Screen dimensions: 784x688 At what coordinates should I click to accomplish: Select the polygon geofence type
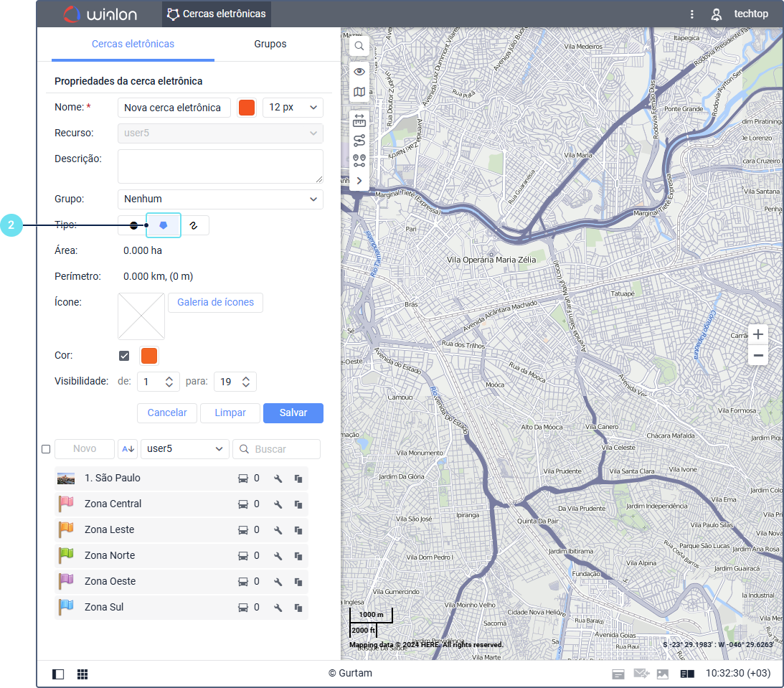(x=163, y=225)
